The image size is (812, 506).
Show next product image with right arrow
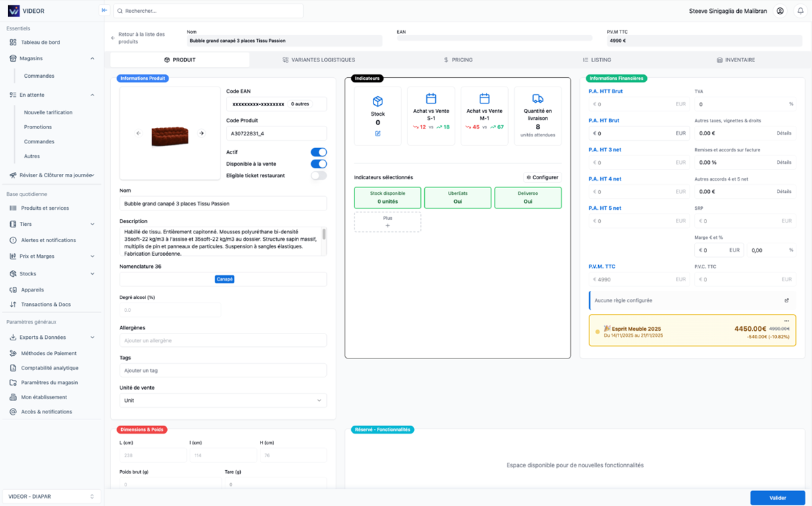(201, 133)
